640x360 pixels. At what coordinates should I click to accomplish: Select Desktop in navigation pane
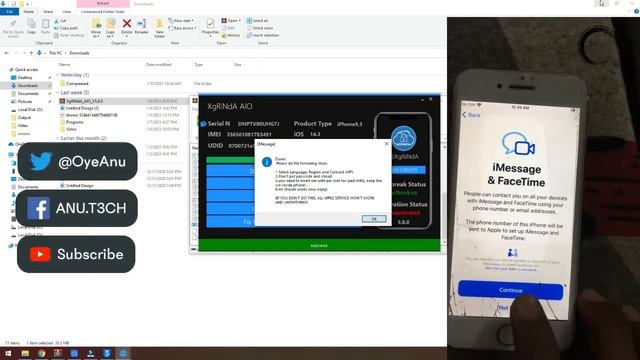tap(25, 78)
